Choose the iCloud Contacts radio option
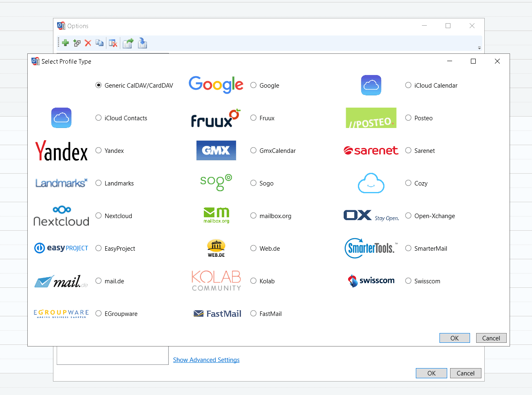Image resolution: width=532 pixels, height=395 pixels. [x=121, y=118]
